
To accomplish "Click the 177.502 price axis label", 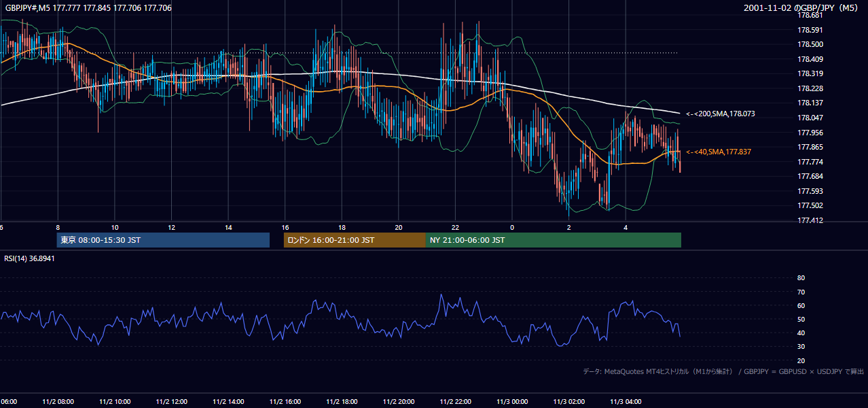I will pos(810,205).
